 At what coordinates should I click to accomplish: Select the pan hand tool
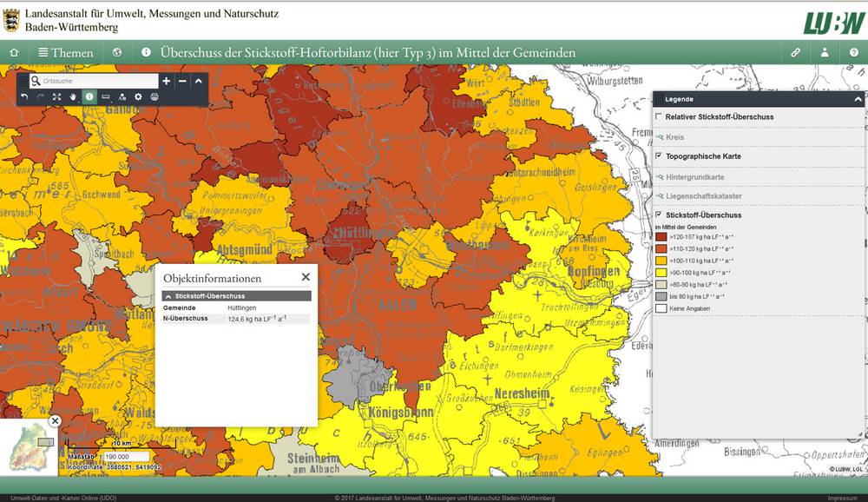click(x=73, y=96)
